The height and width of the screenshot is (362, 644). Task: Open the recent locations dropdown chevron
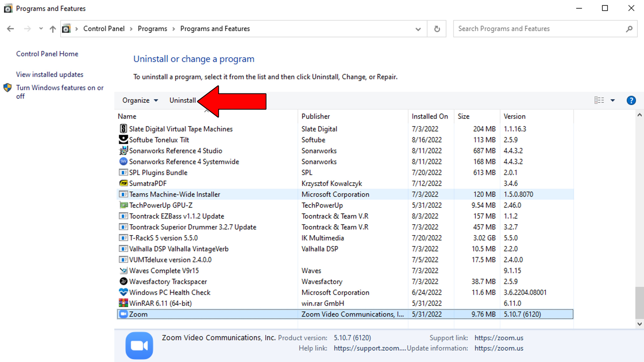coord(41,29)
